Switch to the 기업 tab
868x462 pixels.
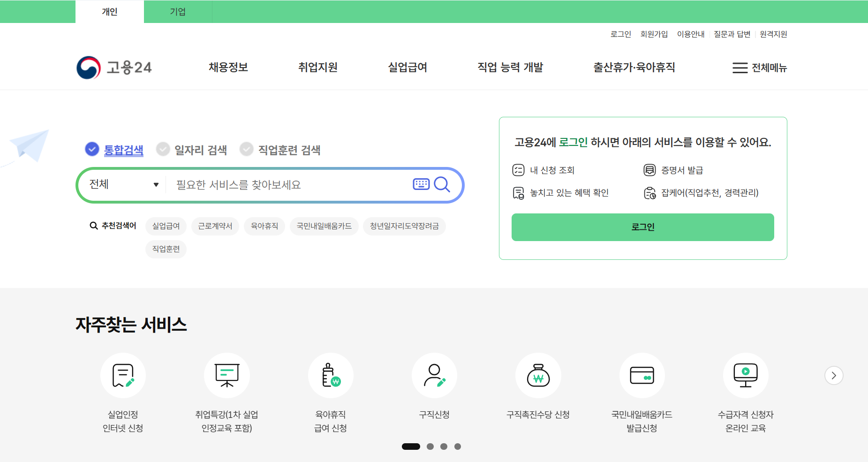coord(178,11)
